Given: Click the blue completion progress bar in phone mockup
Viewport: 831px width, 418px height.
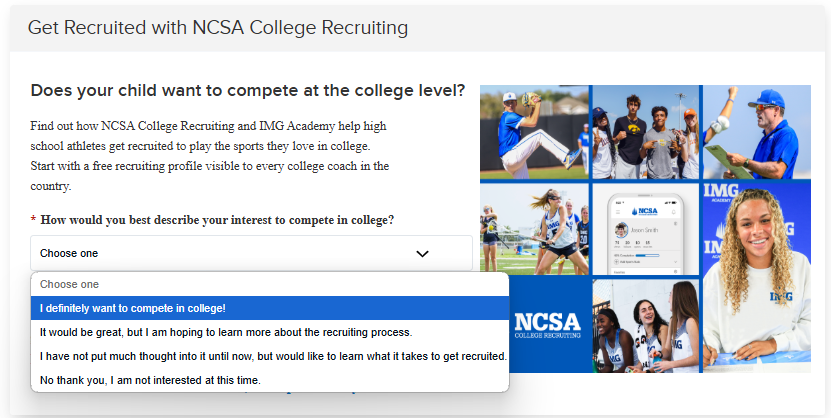Looking at the screenshot, I should (x=647, y=255).
